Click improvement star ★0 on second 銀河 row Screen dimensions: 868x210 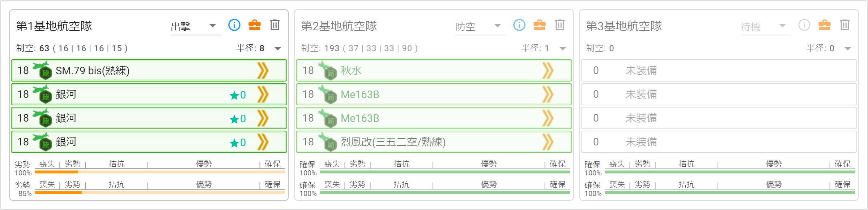[x=238, y=119]
